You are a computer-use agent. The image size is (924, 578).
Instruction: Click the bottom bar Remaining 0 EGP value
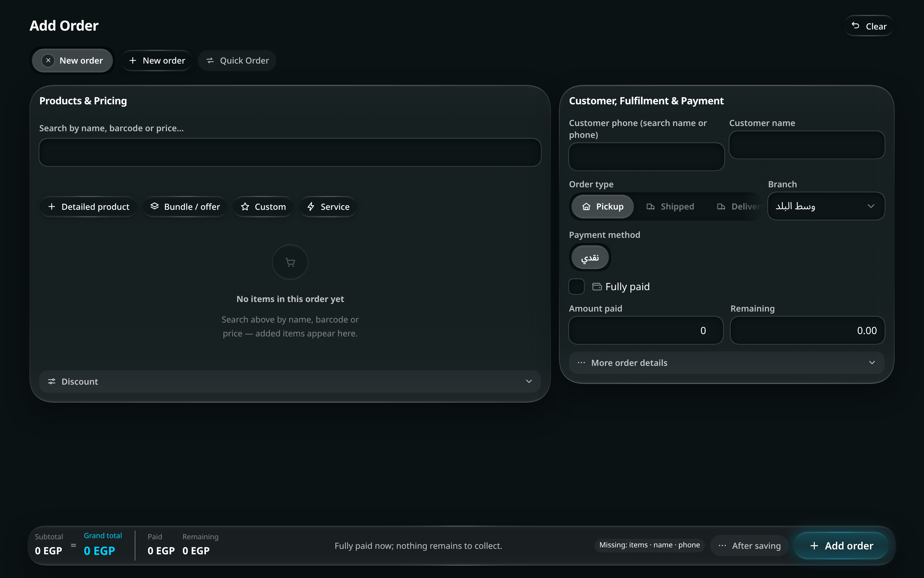click(196, 551)
